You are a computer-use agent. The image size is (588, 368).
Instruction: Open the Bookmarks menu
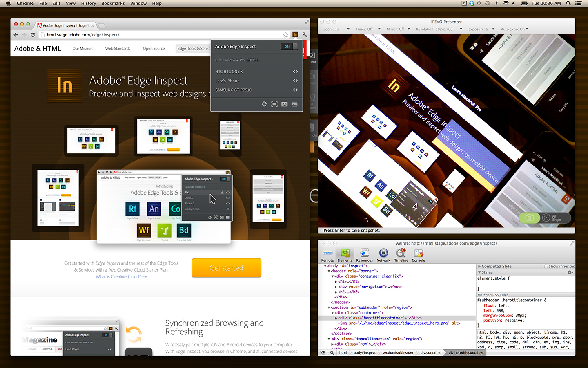click(113, 3)
